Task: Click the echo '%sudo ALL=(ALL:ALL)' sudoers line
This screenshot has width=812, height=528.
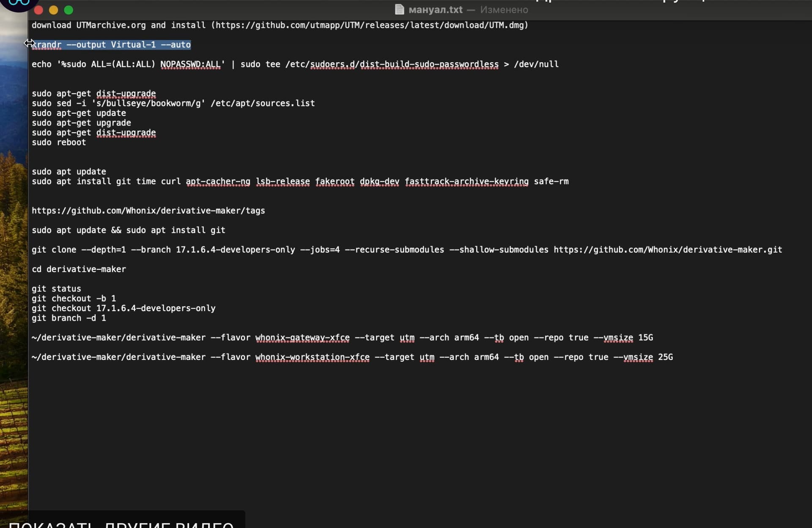Action: tap(295, 64)
